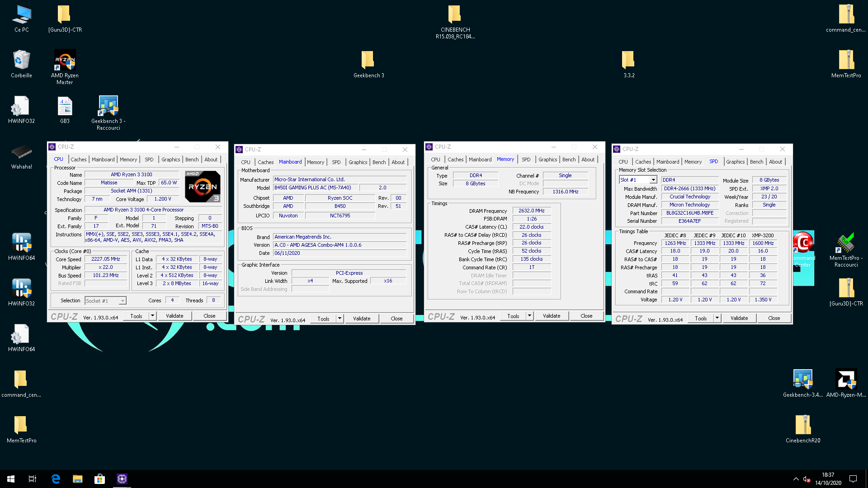This screenshot has height=488, width=868.
Task: Click the taskbar clock showing 18:37
Action: 828,479
